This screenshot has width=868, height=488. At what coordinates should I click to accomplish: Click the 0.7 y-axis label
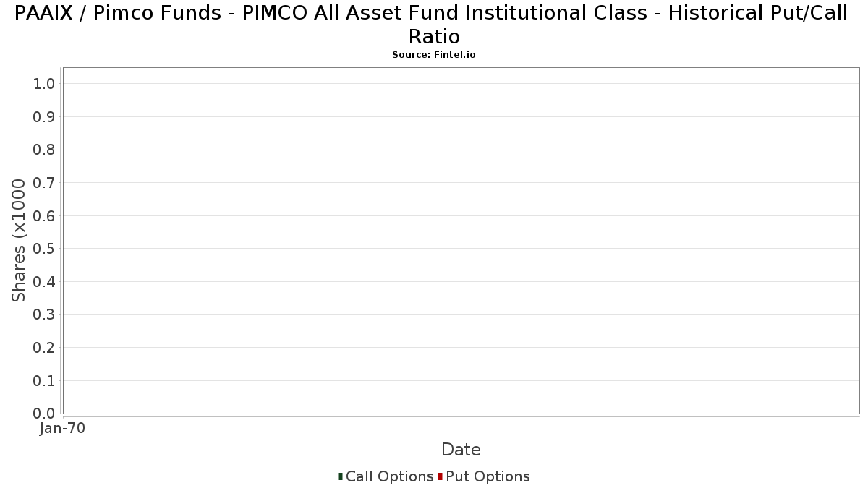(44, 183)
